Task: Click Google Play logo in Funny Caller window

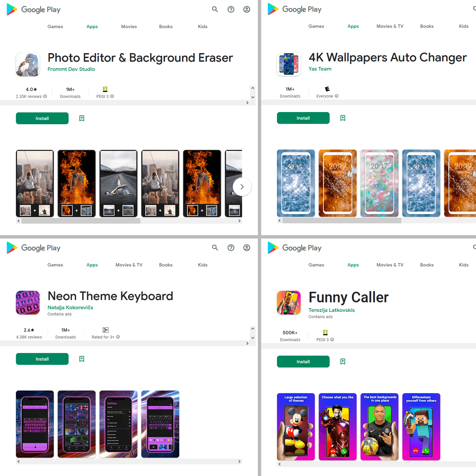Action: (x=294, y=248)
